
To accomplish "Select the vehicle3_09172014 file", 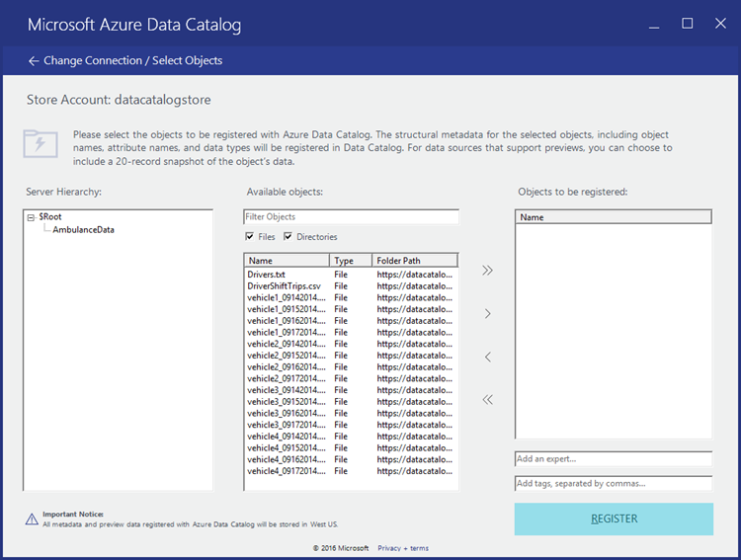I will [350, 425].
